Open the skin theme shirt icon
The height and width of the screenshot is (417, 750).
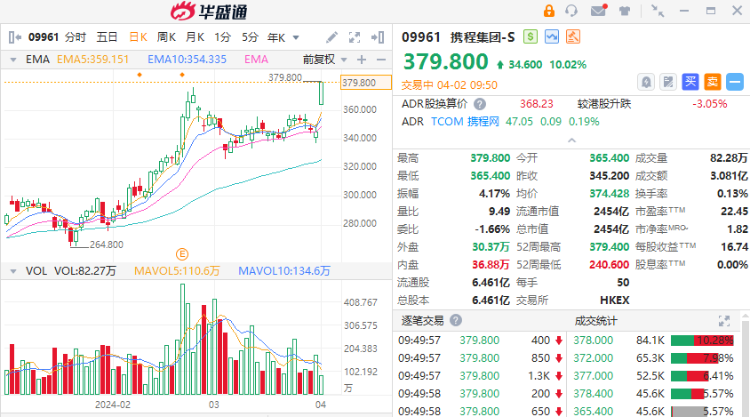pos(624,11)
